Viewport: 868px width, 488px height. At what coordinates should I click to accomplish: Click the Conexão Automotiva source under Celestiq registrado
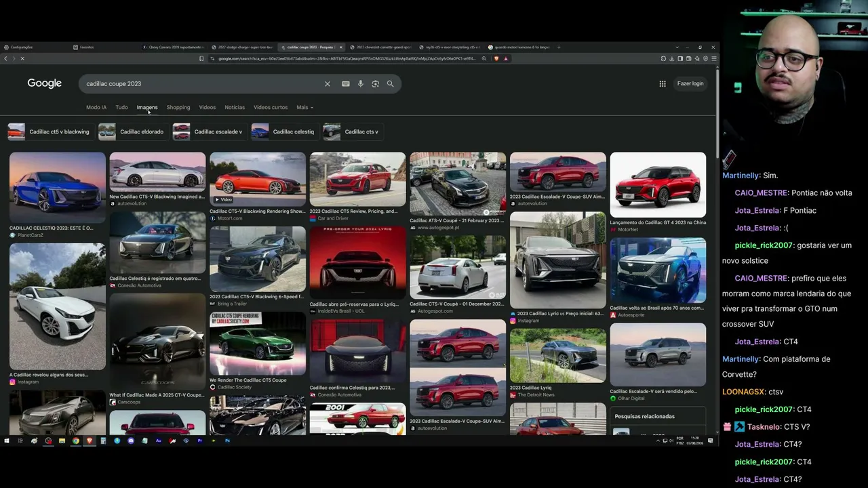[140, 285]
